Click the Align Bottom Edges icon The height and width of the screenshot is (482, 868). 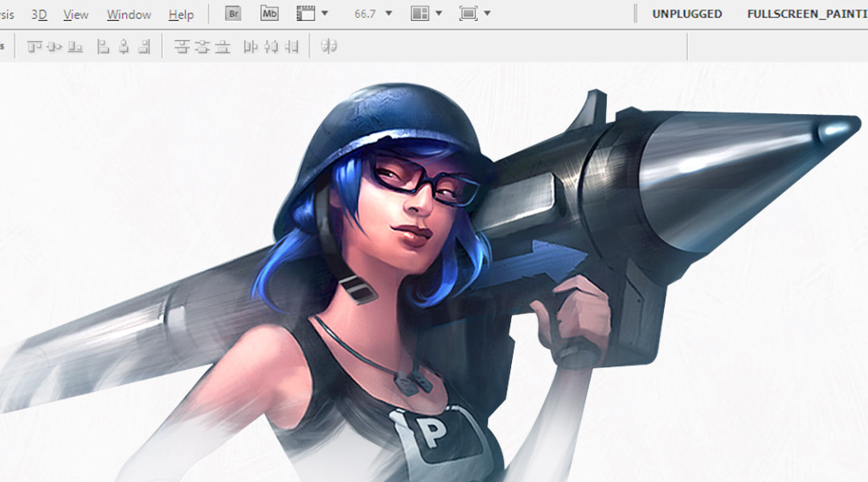click(x=76, y=47)
